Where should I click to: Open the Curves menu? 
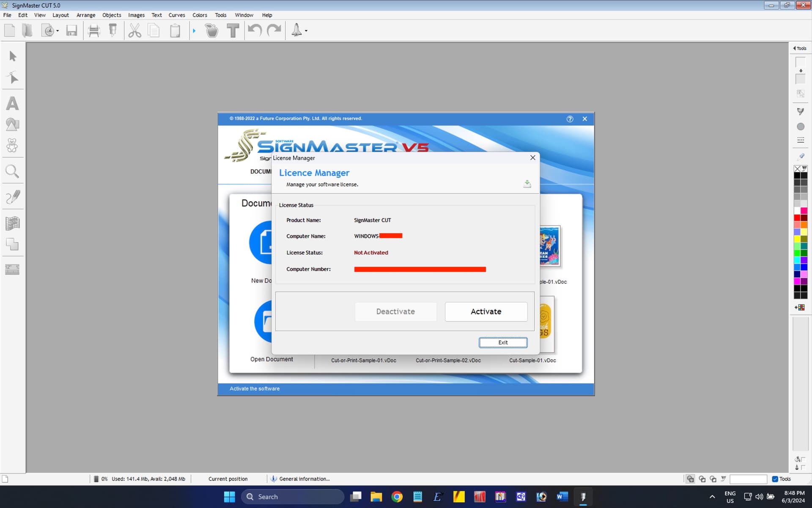point(177,15)
